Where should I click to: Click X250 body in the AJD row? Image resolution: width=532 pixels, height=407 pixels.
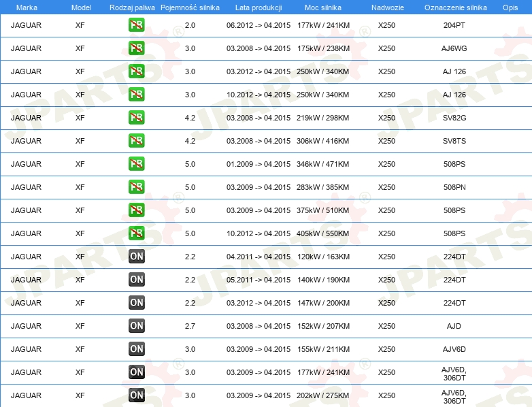[x=387, y=326]
